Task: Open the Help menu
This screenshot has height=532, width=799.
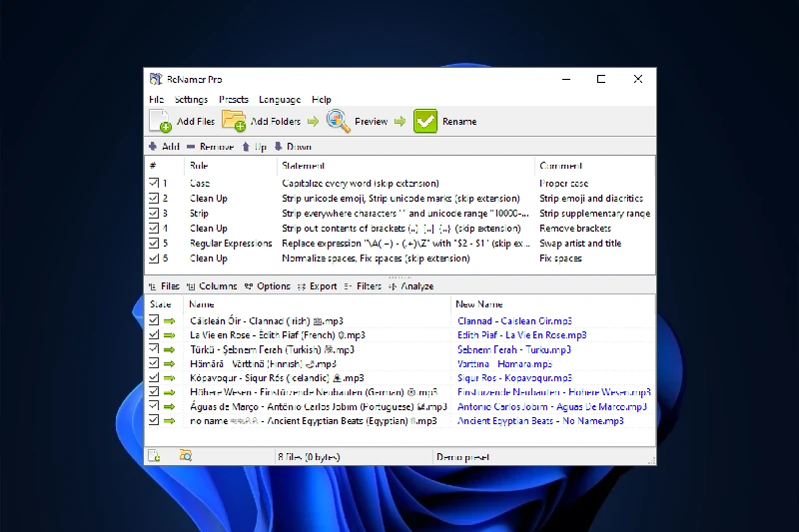Action: [321, 99]
